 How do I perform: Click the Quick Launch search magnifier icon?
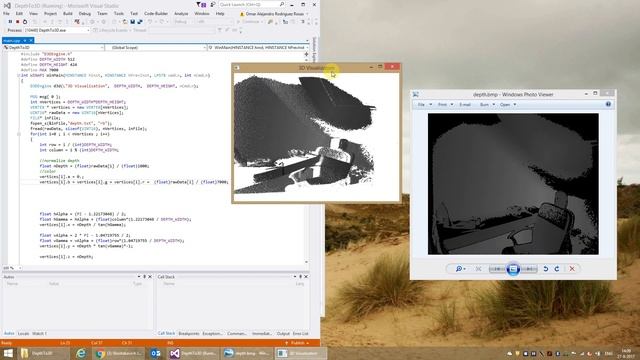[282, 4]
